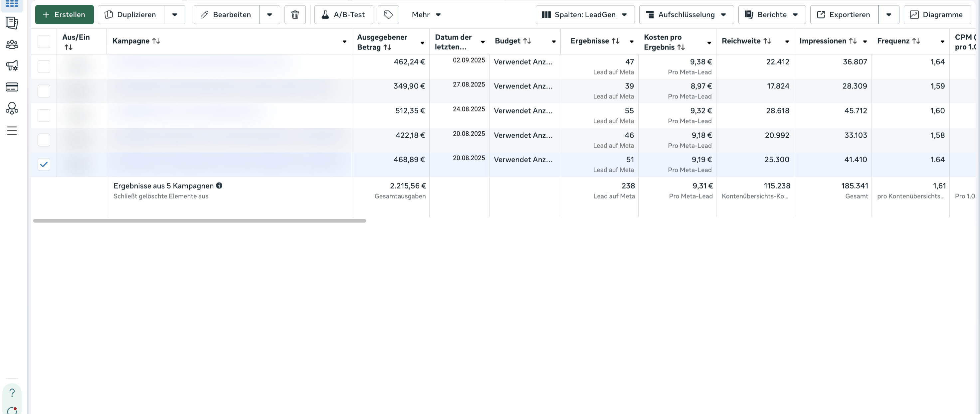Click the Bearbeiten button
The image size is (980, 414).
(226, 14)
